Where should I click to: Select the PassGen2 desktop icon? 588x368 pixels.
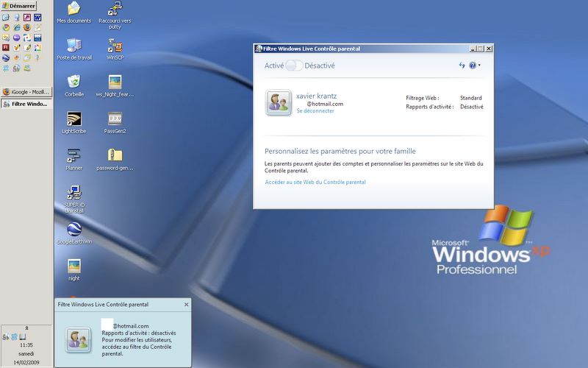click(x=115, y=123)
